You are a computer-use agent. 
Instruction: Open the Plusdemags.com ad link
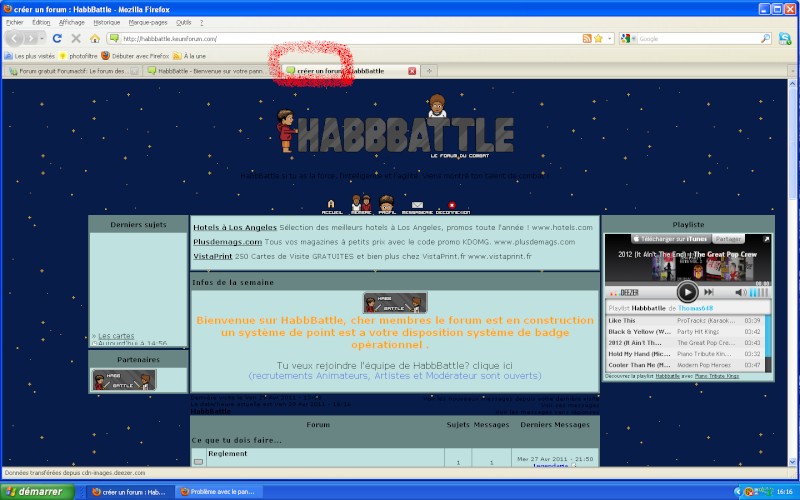[x=228, y=242]
